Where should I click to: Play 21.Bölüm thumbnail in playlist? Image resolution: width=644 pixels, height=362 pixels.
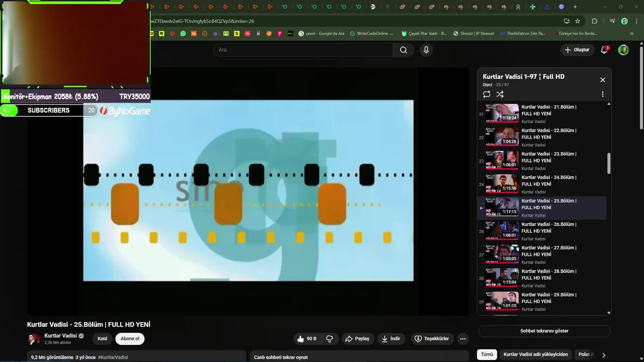pyautogui.click(x=502, y=113)
